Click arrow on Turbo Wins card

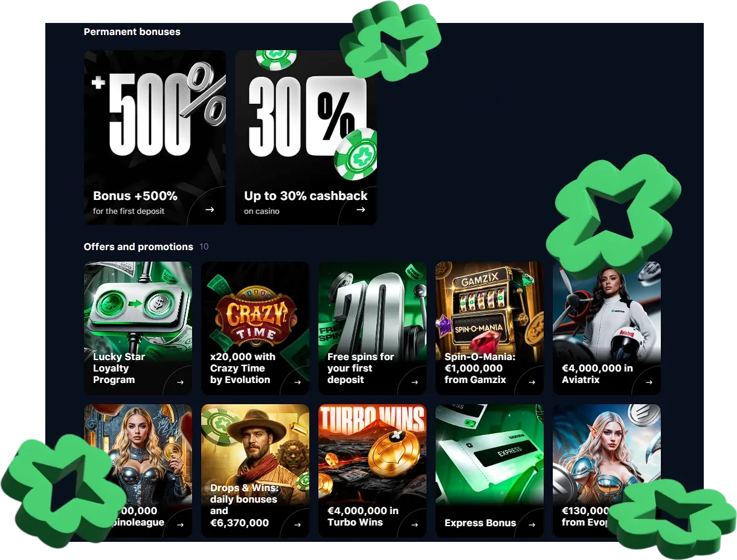pyautogui.click(x=415, y=525)
